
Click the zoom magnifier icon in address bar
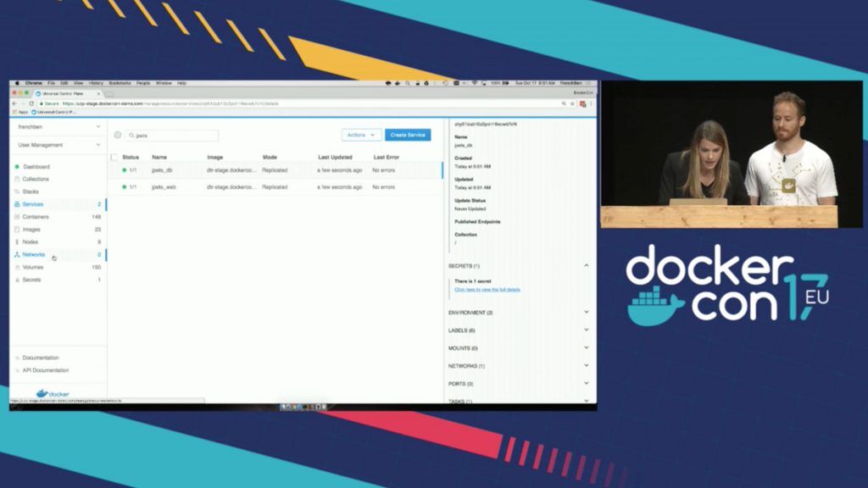tap(564, 103)
